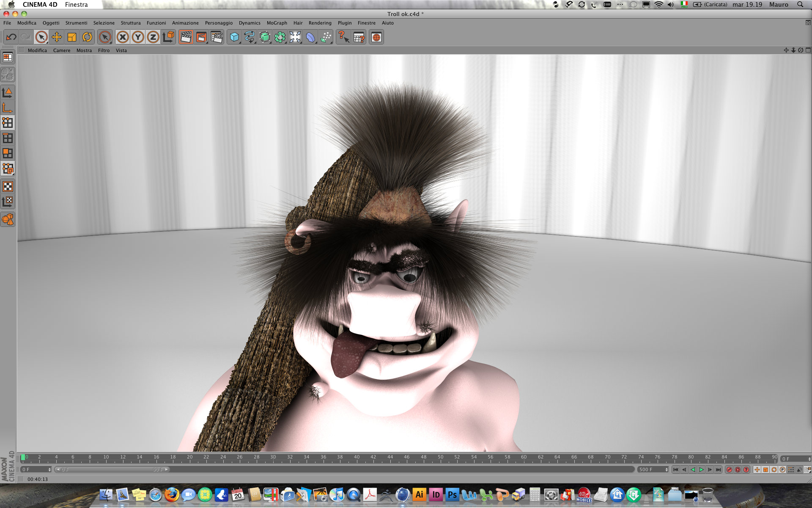Open Render Settings clapperboard icon
The image size is (812, 508).
pyautogui.click(x=217, y=37)
